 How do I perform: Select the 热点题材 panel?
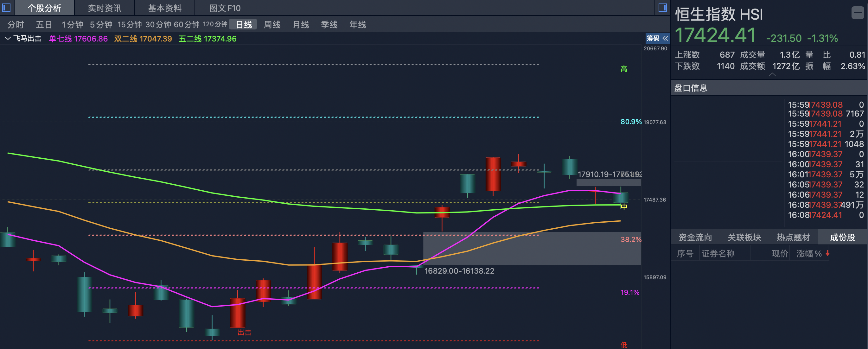(x=793, y=237)
